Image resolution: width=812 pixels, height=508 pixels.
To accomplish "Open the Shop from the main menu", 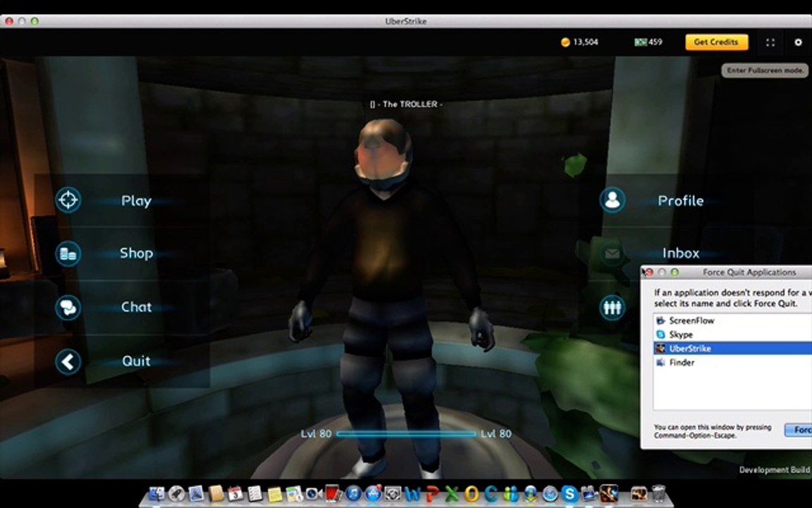I will (136, 253).
